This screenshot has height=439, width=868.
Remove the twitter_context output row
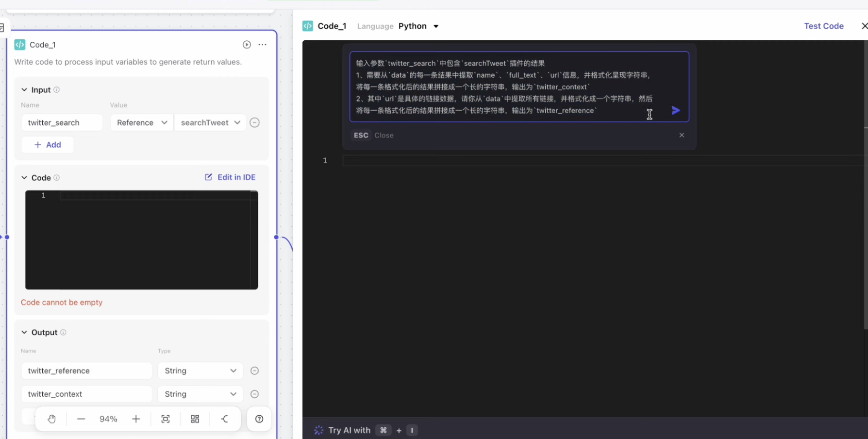[254, 394]
